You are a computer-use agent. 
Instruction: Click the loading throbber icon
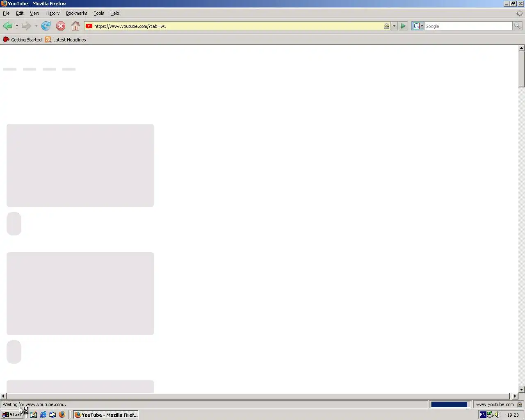tap(519, 13)
